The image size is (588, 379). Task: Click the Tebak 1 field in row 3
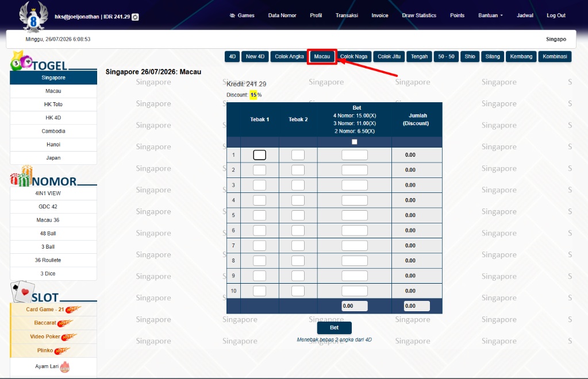[x=259, y=185]
